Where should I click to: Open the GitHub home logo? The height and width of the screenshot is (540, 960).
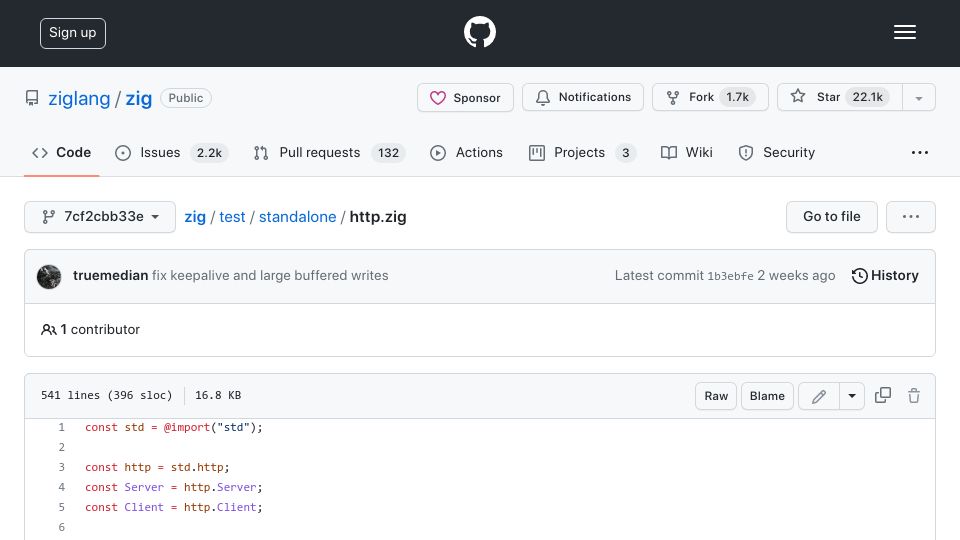coord(479,32)
